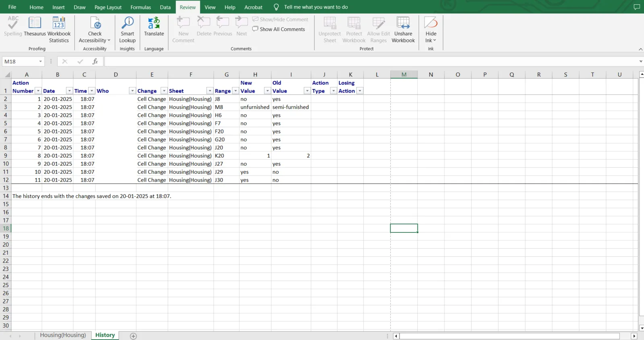Open the Date column filter dropdown

69,91
